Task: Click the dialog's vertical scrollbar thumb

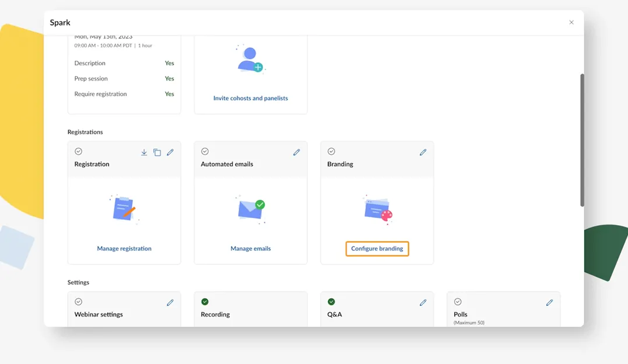Action: coord(582,140)
